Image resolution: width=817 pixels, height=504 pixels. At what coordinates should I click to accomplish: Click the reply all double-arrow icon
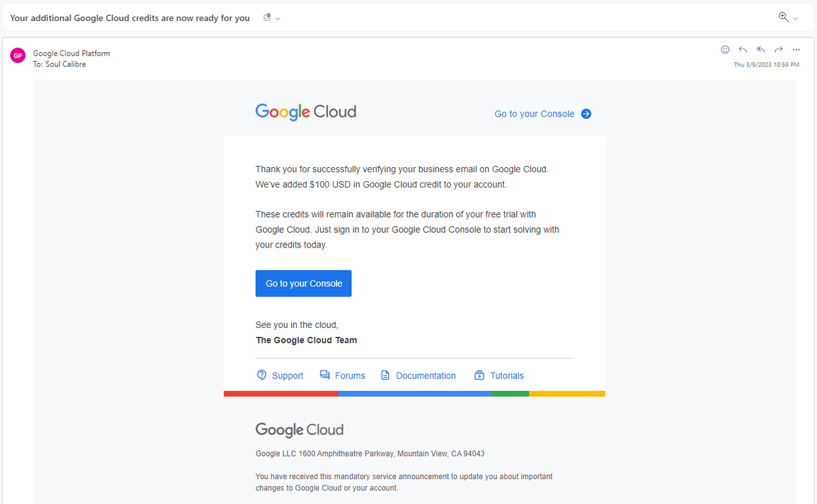(761, 50)
